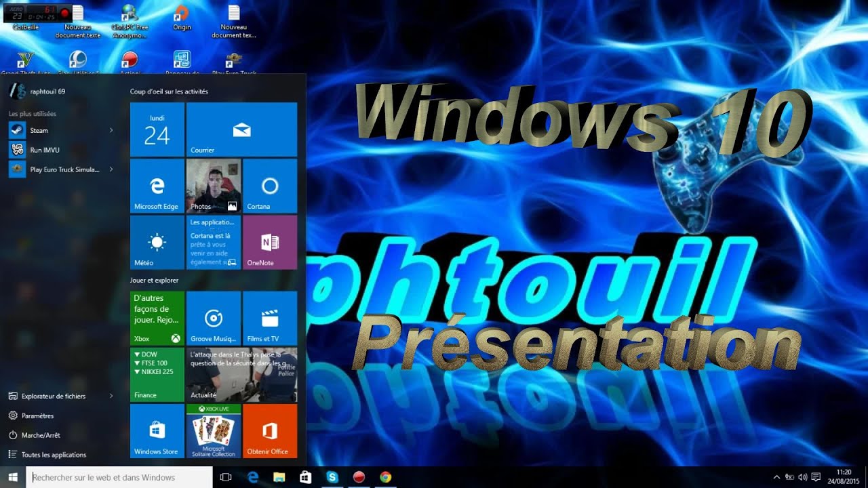Open the OneNote tile
868x488 pixels.
(269, 242)
